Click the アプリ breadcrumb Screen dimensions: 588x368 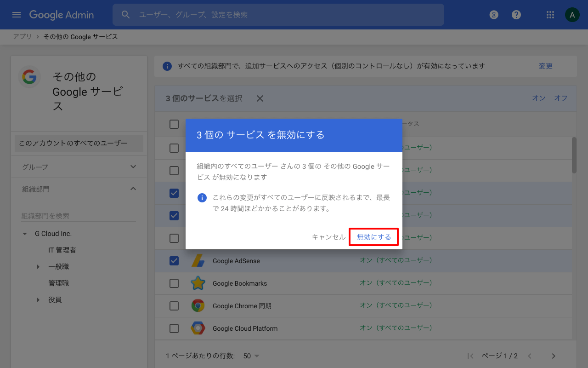pos(22,37)
